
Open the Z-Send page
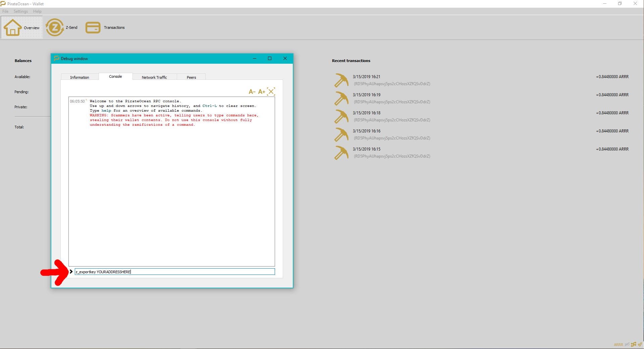click(x=62, y=27)
